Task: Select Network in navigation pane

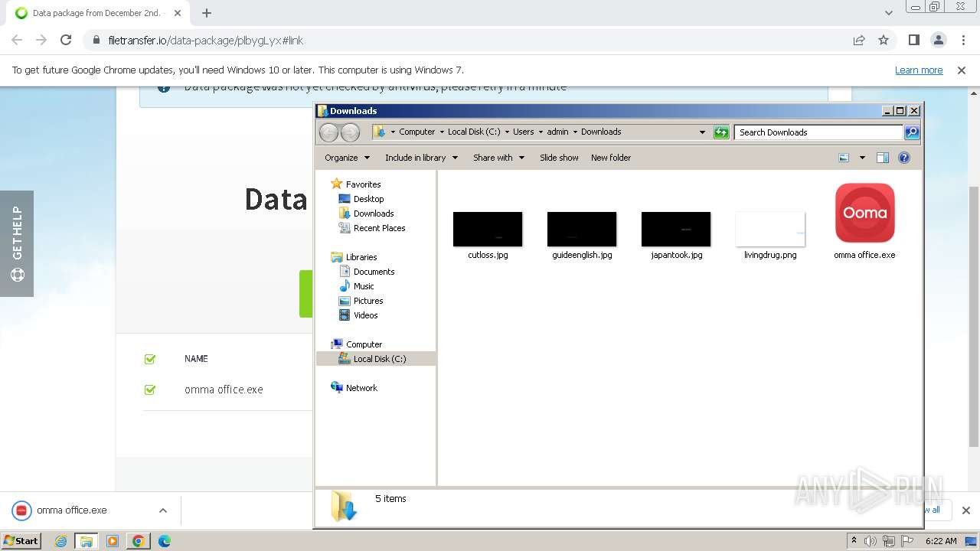Action: [x=361, y=388]
